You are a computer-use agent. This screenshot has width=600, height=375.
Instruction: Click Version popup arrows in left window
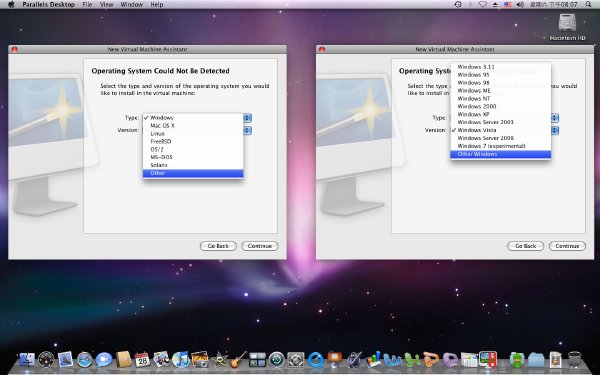pyautogui.click(x=248, y=130)
